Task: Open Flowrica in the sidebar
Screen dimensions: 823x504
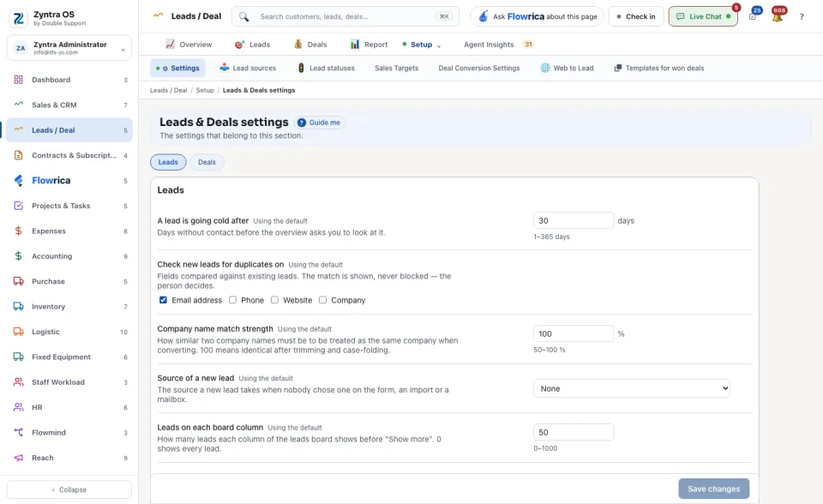Action: pyautogui.click(x=69, y=181)
